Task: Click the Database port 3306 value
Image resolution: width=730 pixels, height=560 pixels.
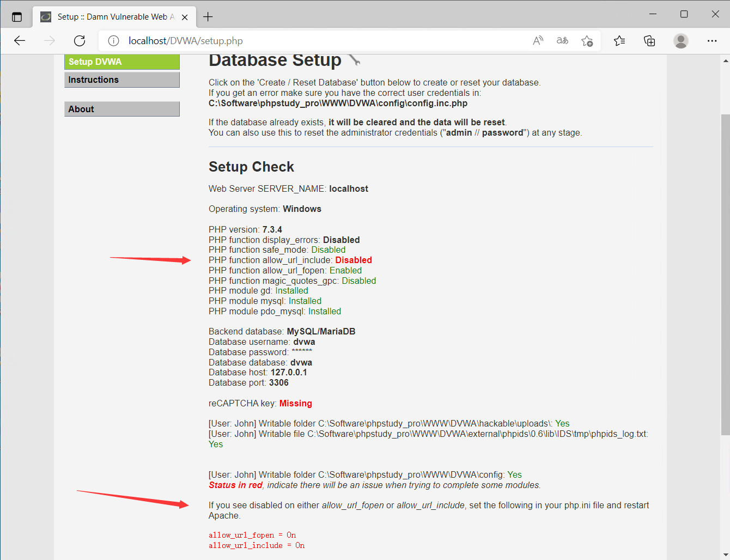Action: tap(279, 383)
